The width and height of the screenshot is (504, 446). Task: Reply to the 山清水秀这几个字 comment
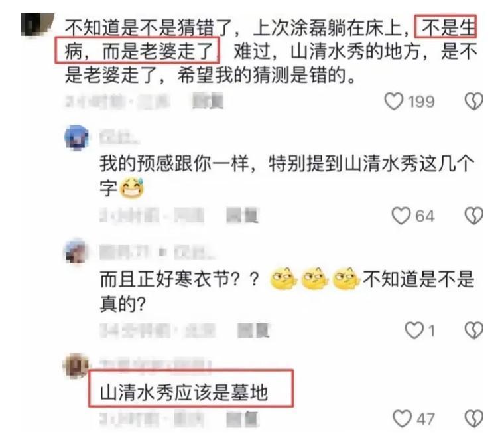coord(242,215)
